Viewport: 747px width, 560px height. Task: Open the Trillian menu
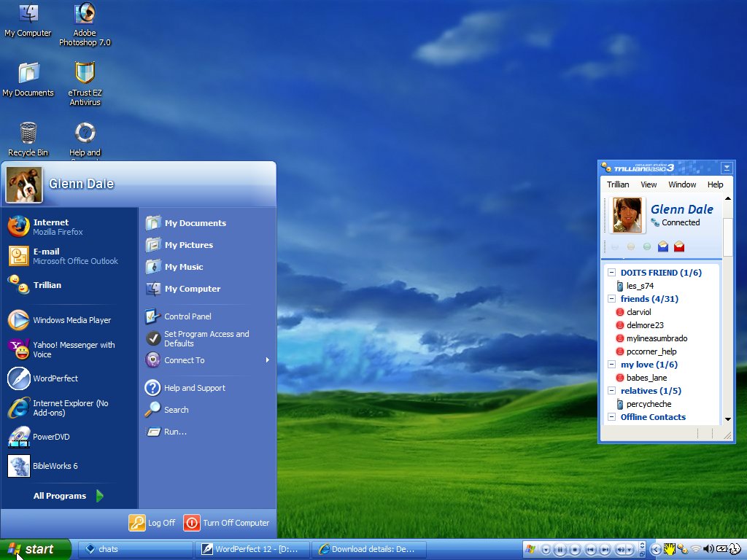(x=618, y=184)
